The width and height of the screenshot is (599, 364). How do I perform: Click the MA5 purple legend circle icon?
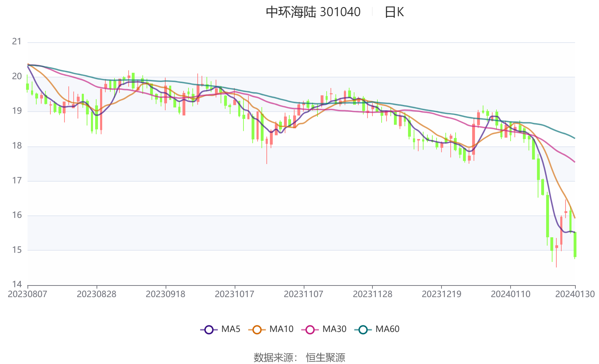[209, 330]
